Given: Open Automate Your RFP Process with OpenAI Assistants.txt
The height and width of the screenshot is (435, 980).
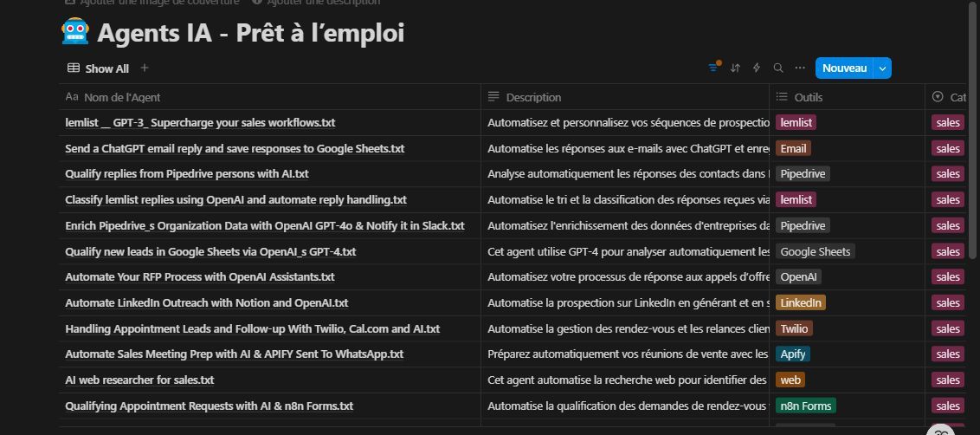Looking at the screenshot, I should (x=200, y=276).
